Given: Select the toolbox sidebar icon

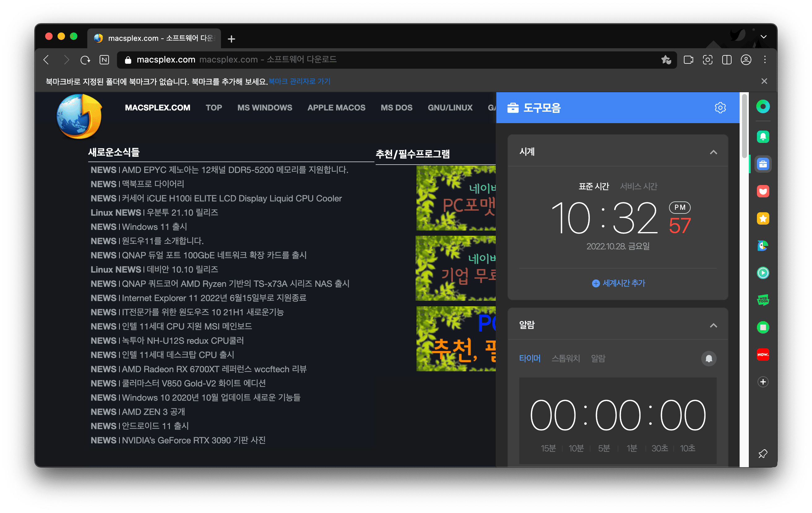Looking at the screenshot, I should click(763, 164).
